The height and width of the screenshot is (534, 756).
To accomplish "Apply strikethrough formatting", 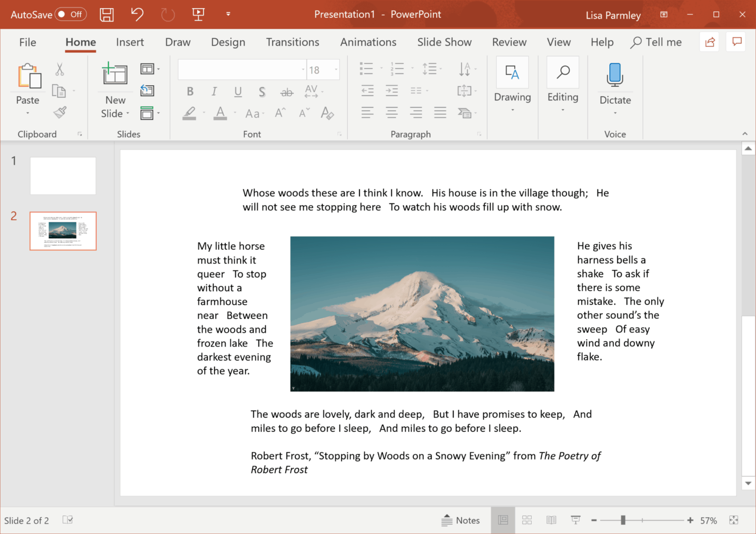I will [x=287, y=92].
